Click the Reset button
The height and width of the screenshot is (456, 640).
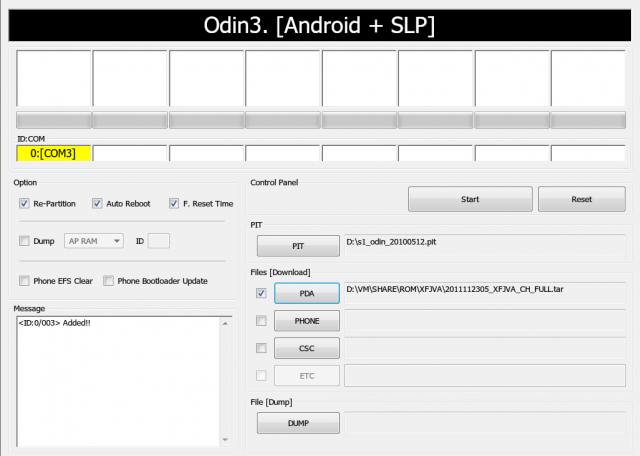[x=582, y=199]
